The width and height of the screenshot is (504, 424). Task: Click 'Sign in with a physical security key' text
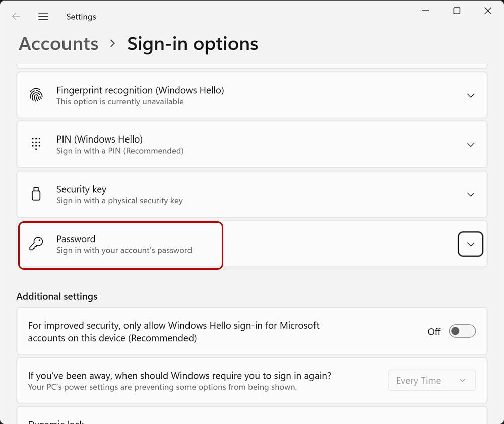pyautogui.click(x=119, y=201)
